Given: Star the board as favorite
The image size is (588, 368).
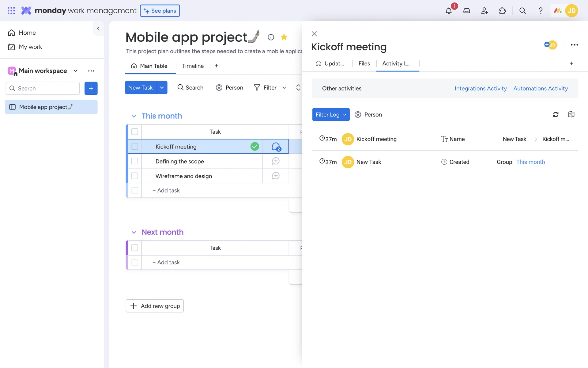Looking at the screenshot, I should [x=284, y=37].
